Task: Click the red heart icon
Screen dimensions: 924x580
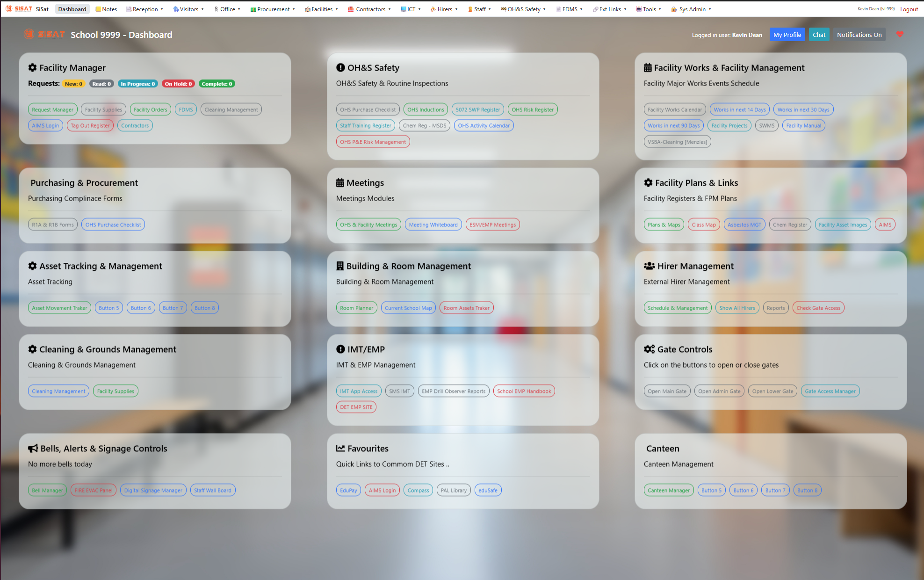Action: (900, 35)
